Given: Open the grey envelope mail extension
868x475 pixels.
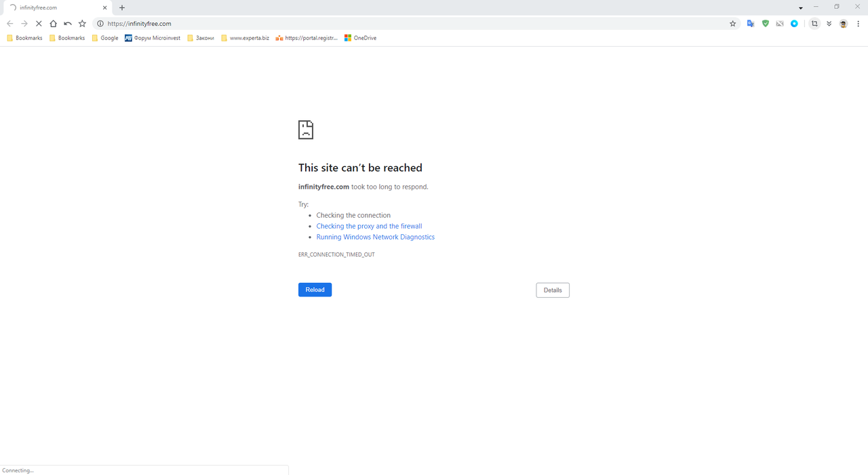Looking at the screenshot, I should (x=780, y=24).
